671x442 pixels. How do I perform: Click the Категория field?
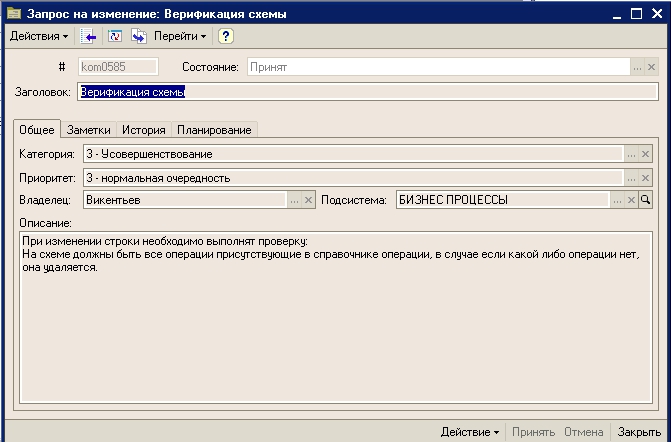click(353, 154)
